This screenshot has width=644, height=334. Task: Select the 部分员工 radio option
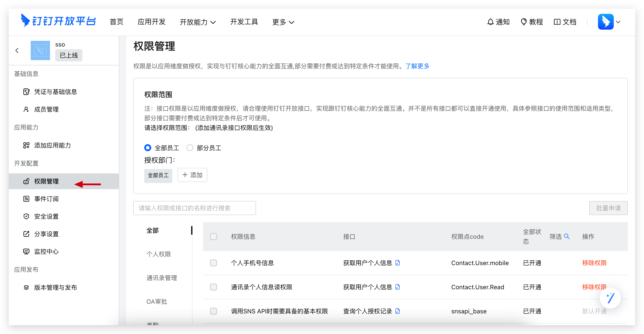point(190,148)
